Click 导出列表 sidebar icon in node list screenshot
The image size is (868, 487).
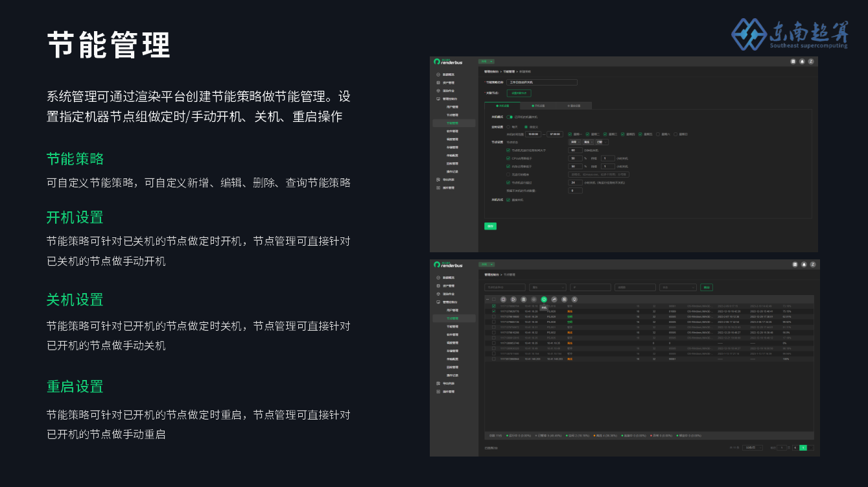pyautogui.click(x=438, y=383)
